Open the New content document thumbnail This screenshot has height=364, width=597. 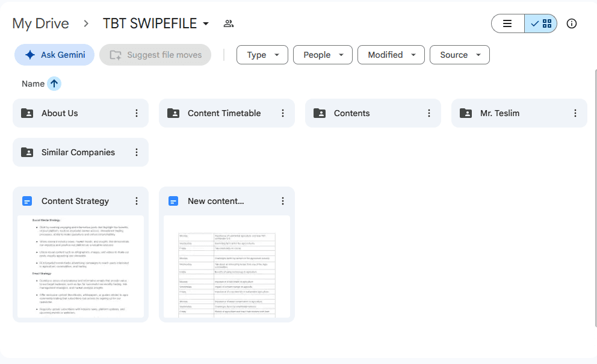pos(227,267)
